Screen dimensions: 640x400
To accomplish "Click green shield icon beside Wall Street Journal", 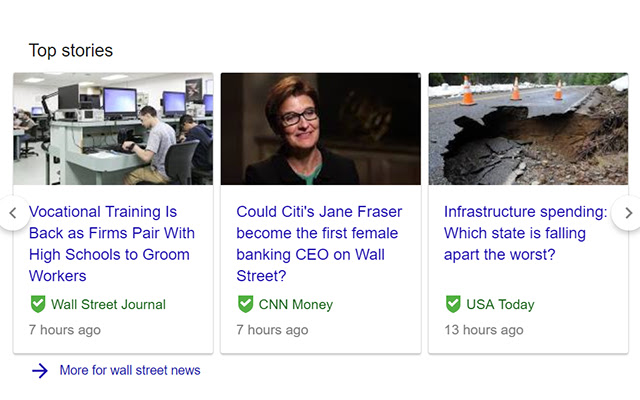I will 38,304.
